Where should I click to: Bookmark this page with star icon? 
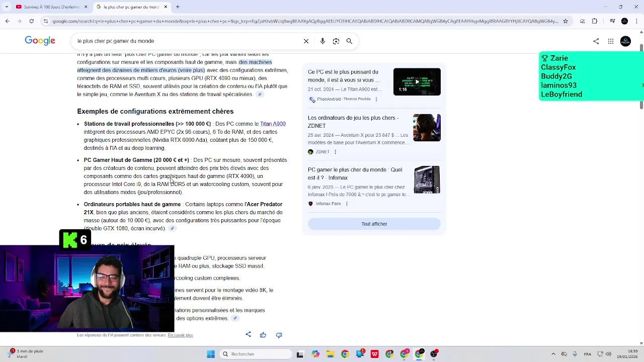566,21
